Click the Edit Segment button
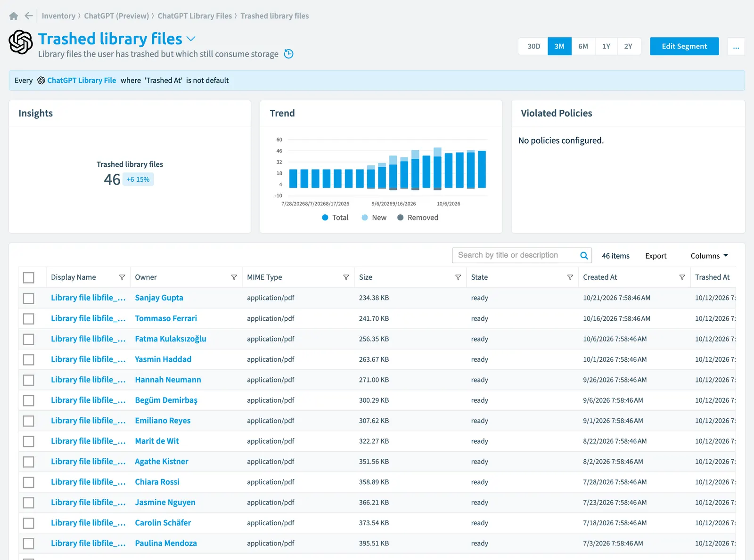The image size is (754, 560). tap(684, 46)
